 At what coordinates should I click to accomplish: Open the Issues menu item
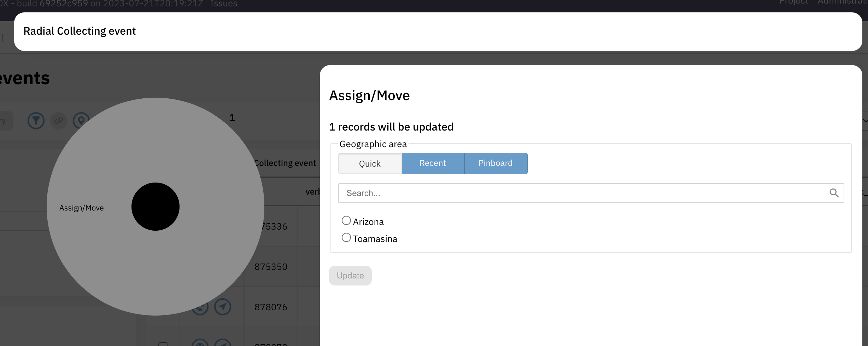click(223, 4)
